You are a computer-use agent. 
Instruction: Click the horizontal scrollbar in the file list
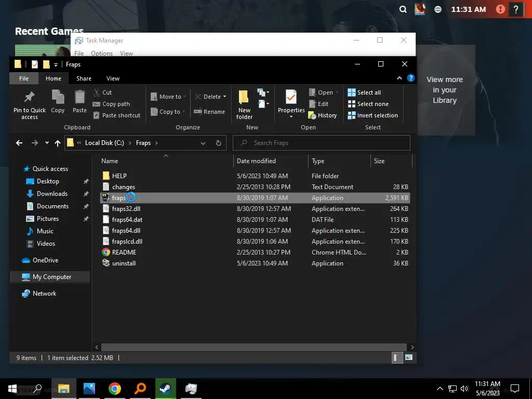coord(254,347)
